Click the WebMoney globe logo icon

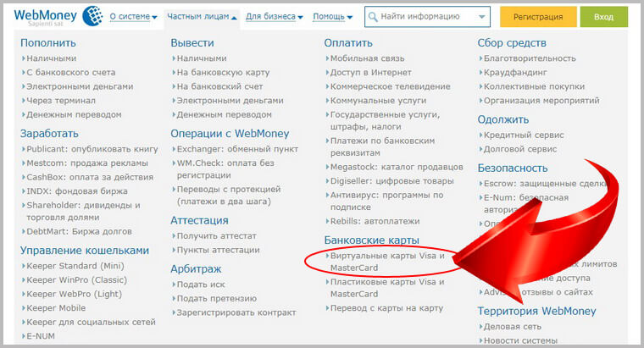click(93, 16)
